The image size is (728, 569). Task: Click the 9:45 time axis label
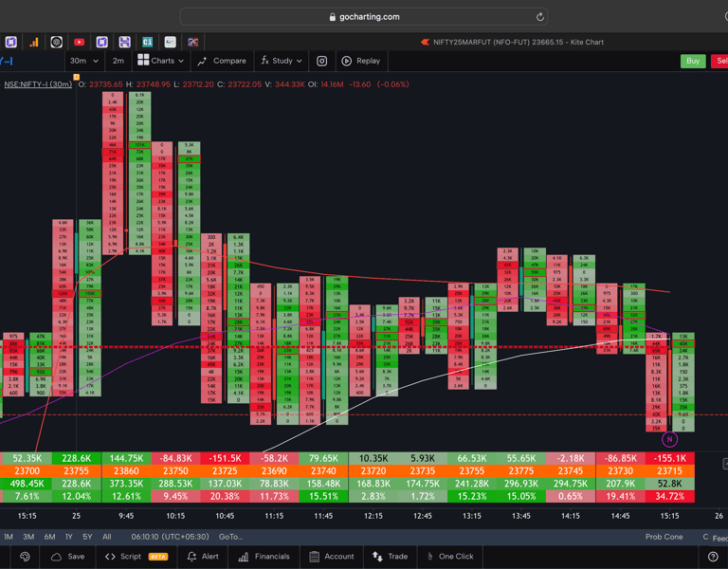coord(126,516)
